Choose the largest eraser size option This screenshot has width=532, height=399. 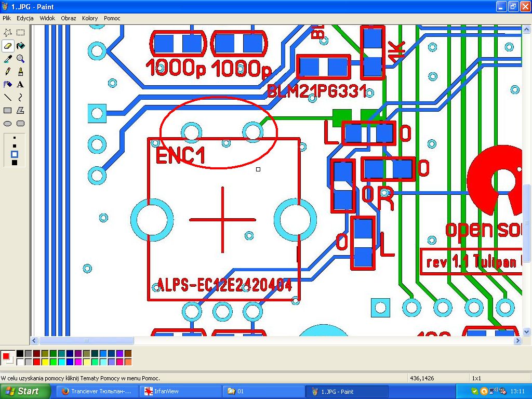click(15, 163)
